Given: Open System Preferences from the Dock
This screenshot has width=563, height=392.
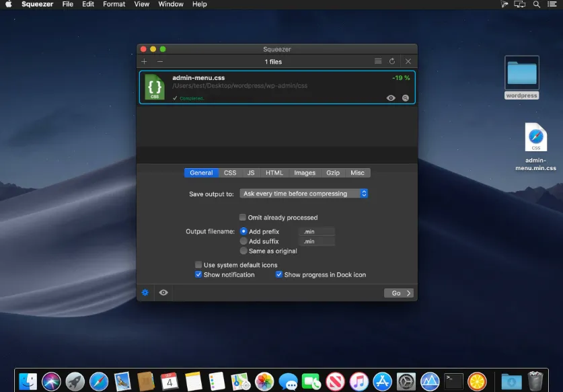Looking at the screenshot, I should click(x=406, y=381).
